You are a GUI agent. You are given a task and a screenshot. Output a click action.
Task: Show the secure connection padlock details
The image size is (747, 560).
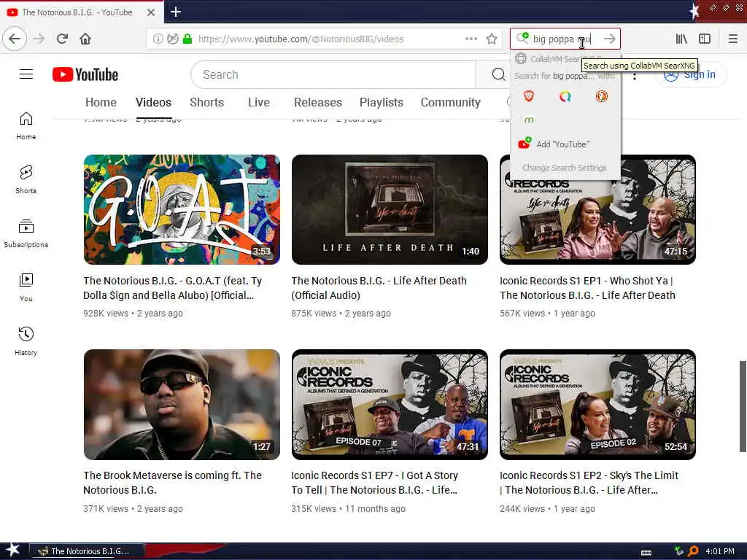pyautogui.click(x=187, y=39)
